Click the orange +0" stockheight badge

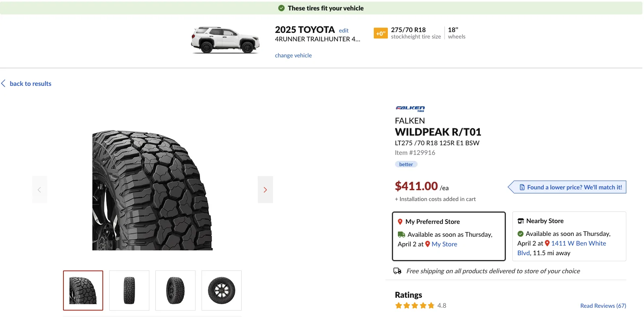click(381, 33)
